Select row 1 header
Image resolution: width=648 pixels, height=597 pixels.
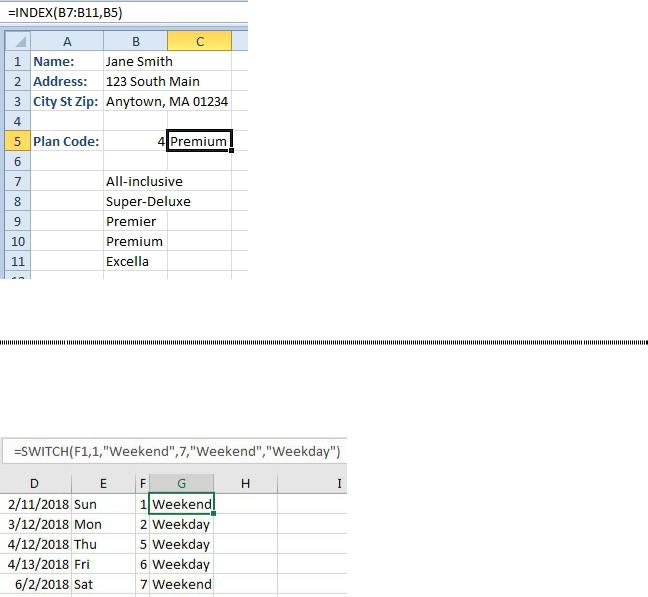tap(17, 61)
